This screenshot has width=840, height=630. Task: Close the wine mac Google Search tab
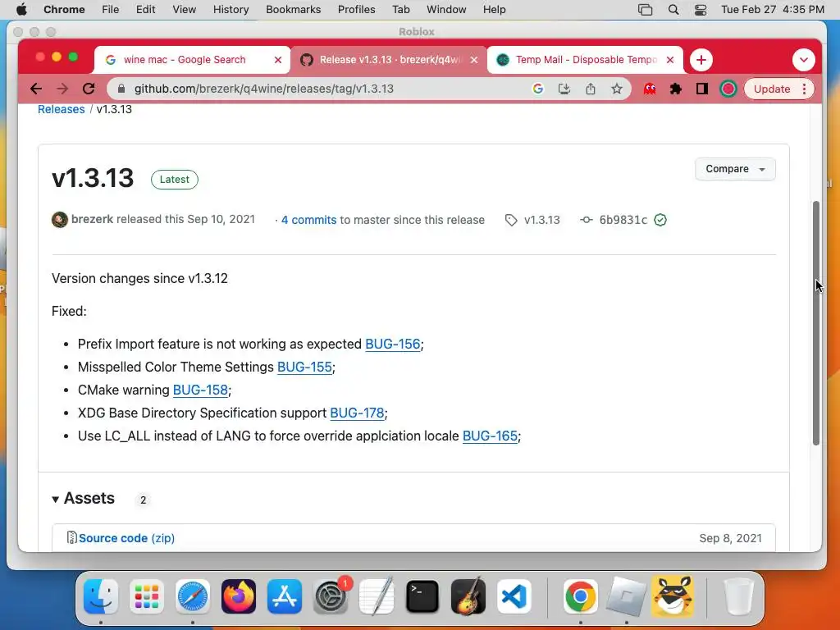(x=278, y=60)
